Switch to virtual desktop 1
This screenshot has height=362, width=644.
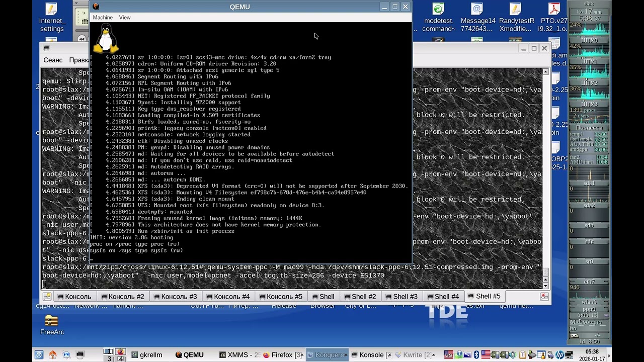tap(108, 351)
